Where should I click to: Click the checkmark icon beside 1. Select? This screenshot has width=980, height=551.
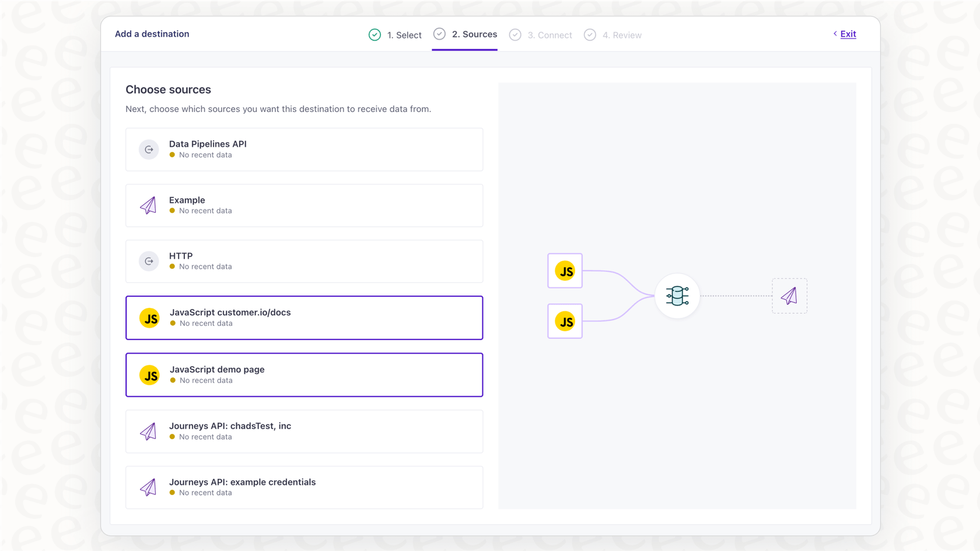374,34
